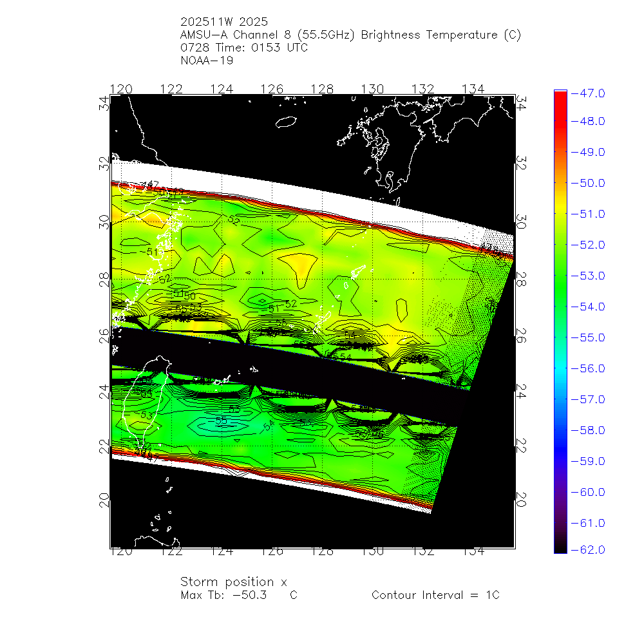Click the "0728 Time: 0153 UTC" line
644x644 pixels.
(244, 48)
